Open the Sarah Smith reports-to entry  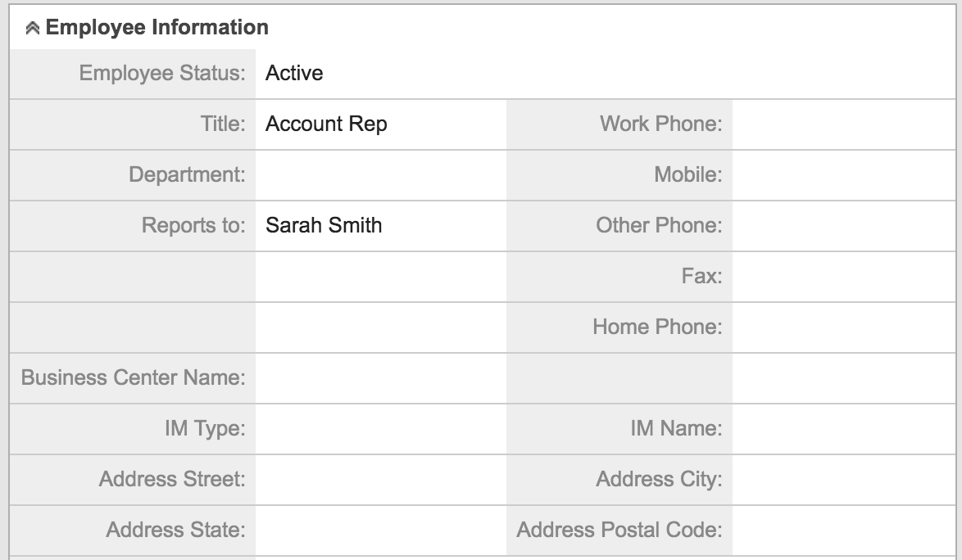(x=324, y=226)
